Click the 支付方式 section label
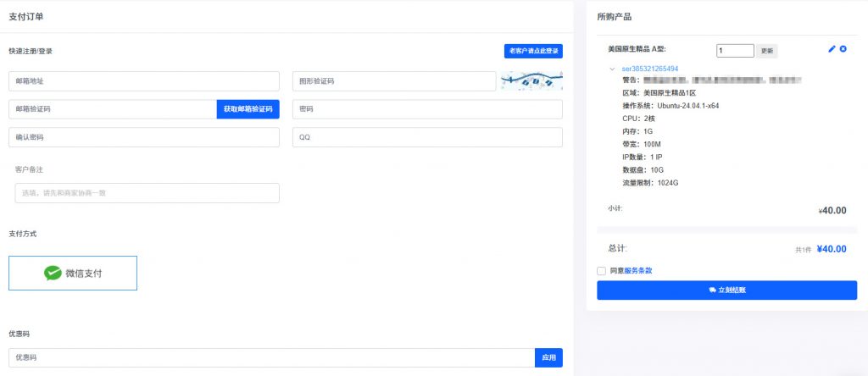 tap(23, 234)
